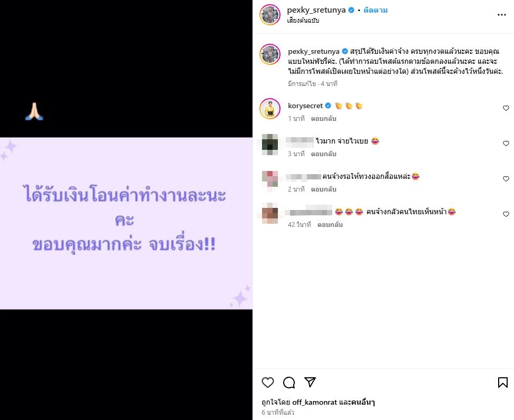Like the comment posted 42 seconds ago
Viewport: 514px width, 420px height.
[x=506, y=214]
